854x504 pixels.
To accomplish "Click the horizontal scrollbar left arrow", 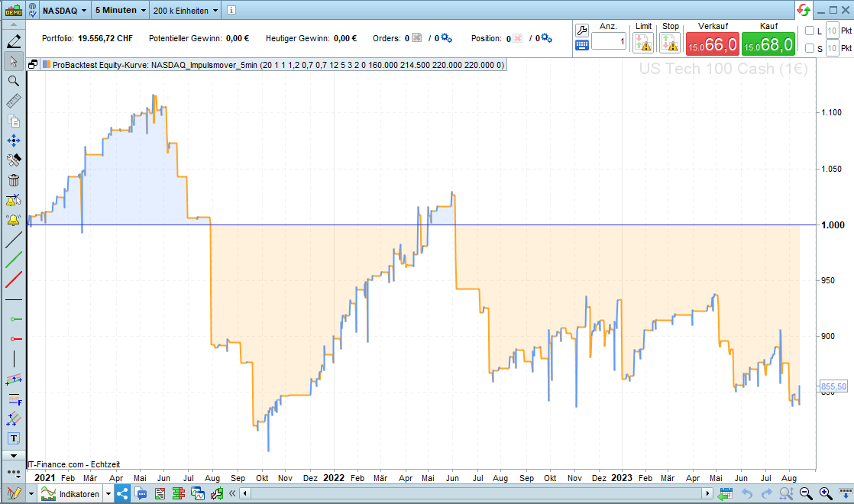I will pos(245,493).
